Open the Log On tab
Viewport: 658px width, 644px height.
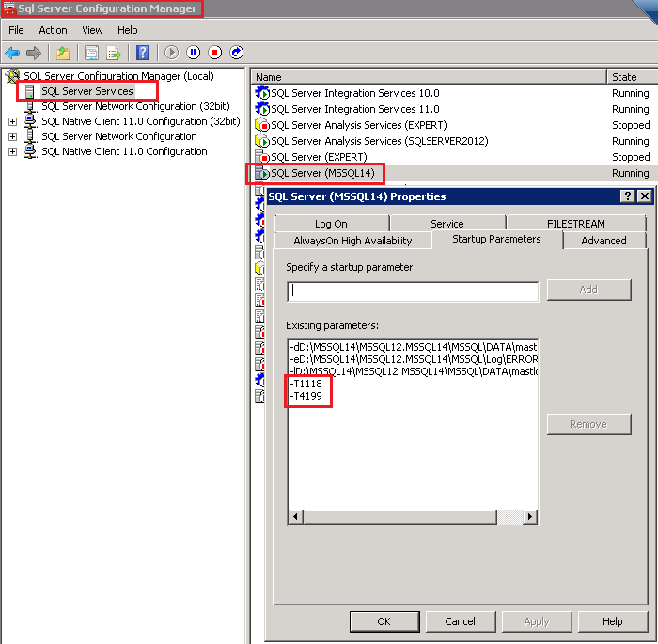[331, 224]
